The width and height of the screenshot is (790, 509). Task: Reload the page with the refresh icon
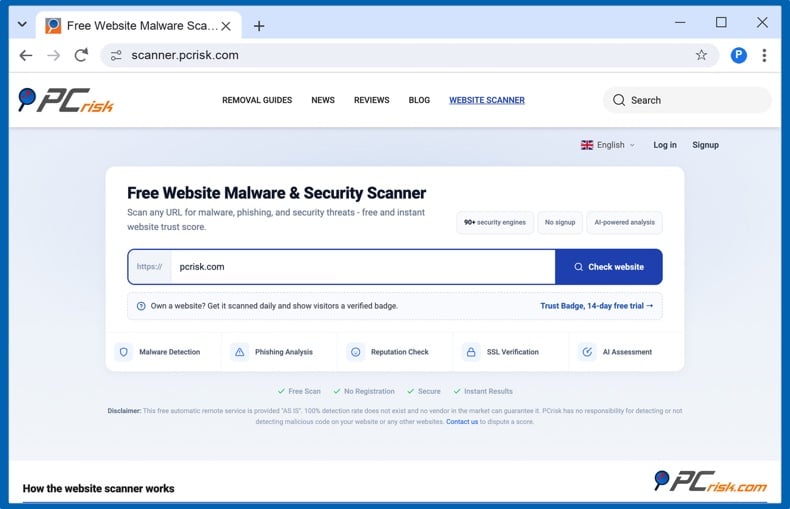point(81,55)
